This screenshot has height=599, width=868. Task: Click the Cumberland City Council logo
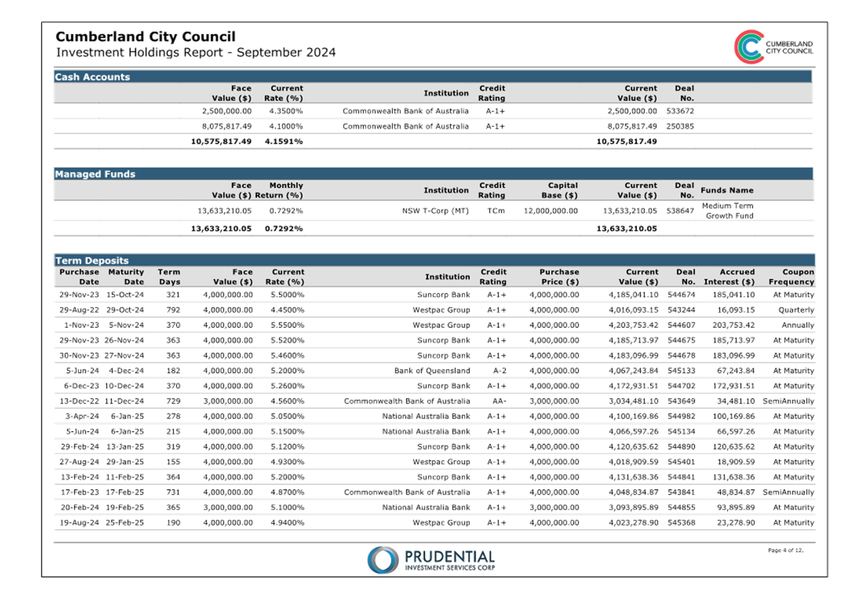click(x=773, y=47)
